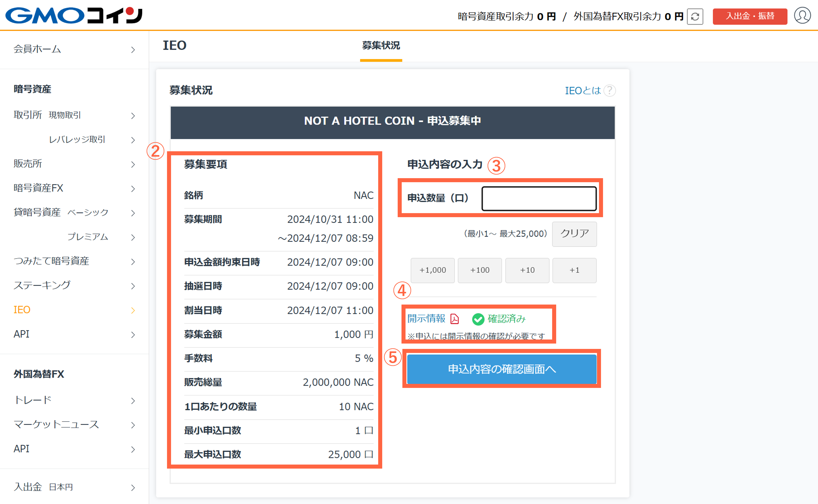Screen dimensions: 818x504
Task: Open トレード menu item
Action: [74, 400]
